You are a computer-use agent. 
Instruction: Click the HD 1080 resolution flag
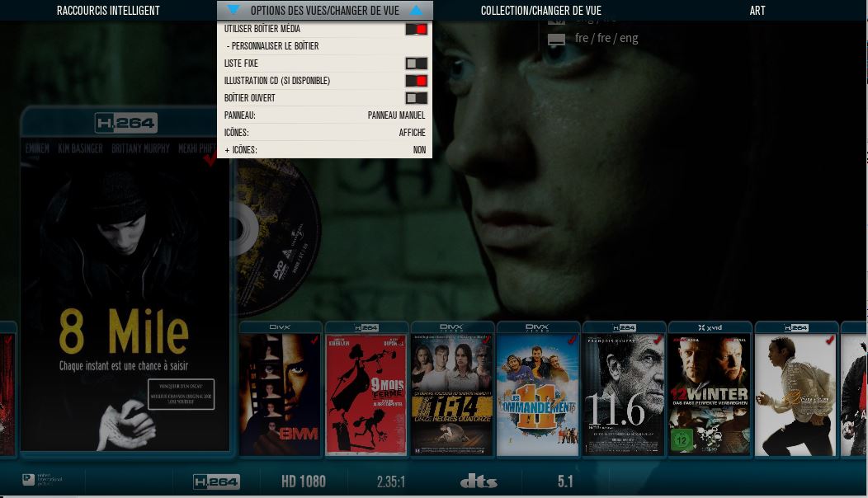[x=304, y=482]
